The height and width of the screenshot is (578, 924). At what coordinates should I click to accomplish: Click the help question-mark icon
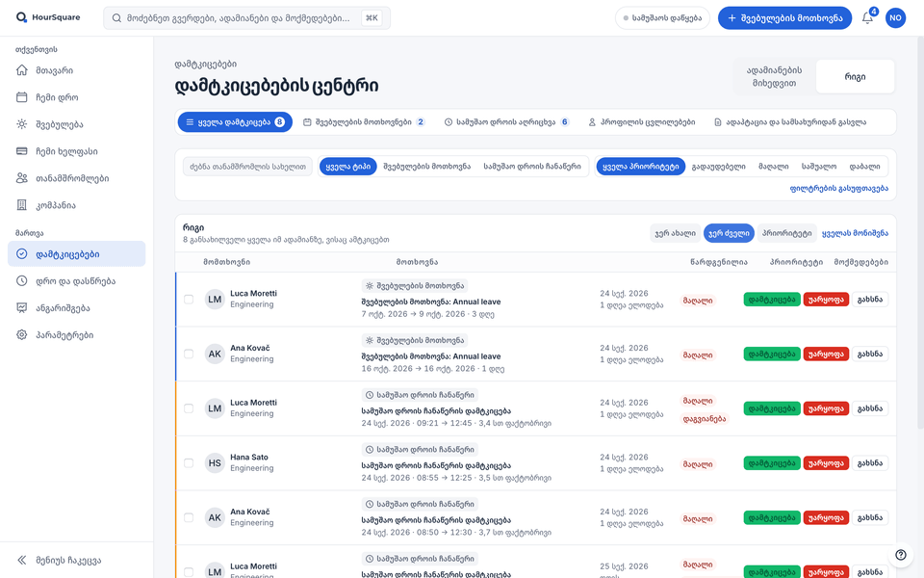pyautogui.click(x=901, y=555)
